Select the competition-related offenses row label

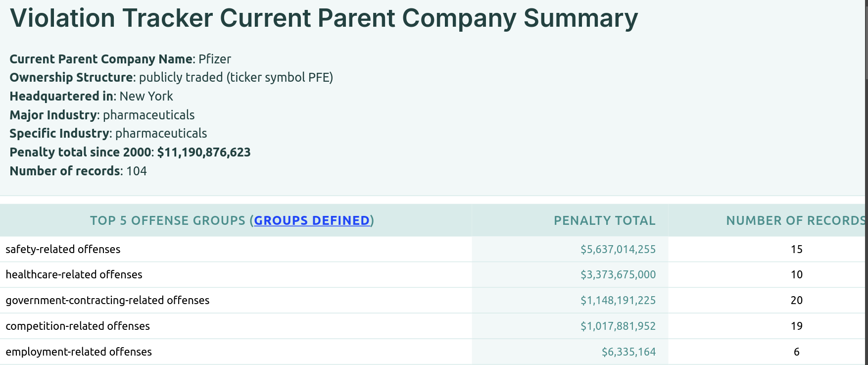(x=78, y=326)
